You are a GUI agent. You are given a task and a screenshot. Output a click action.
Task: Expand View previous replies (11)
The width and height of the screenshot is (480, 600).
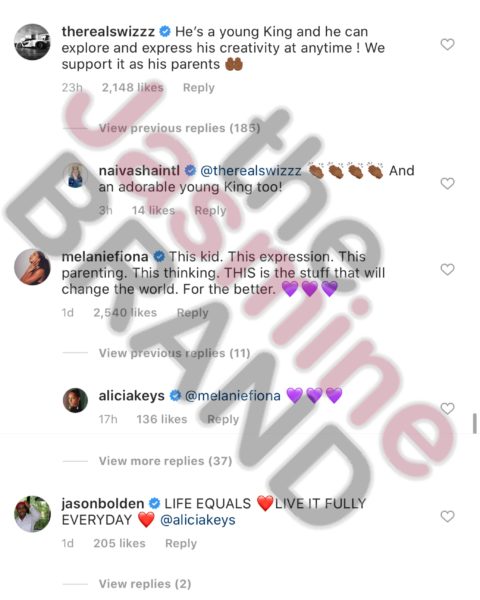pyautogui.click(x=175, y=353)
